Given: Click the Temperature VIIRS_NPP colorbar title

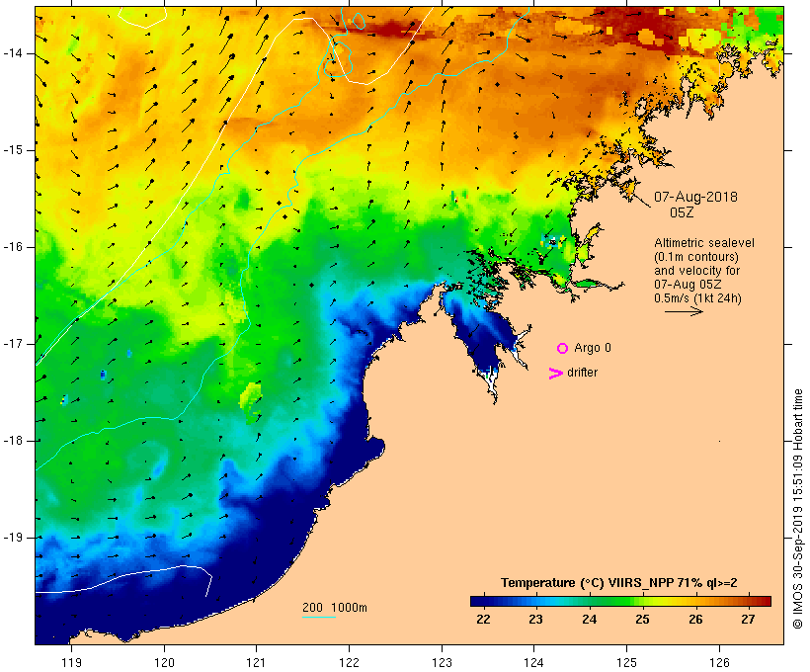Looking at the screenshot, I should point(619,583).
